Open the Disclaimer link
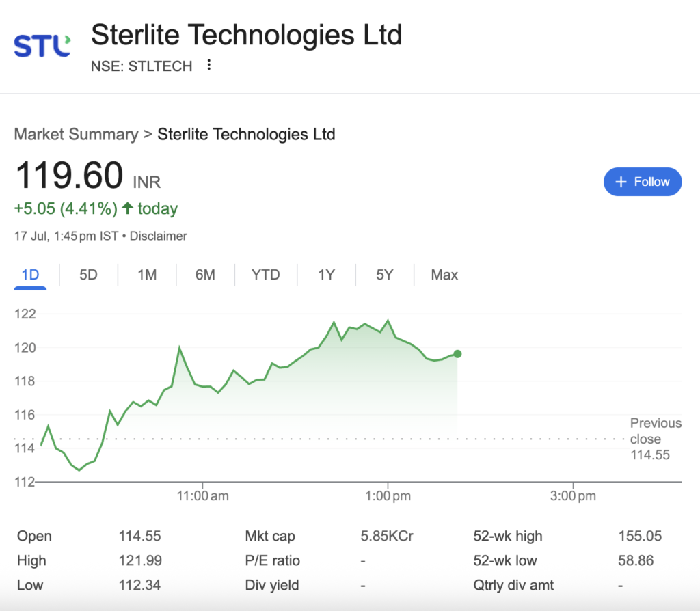Image resolution: width=700 pixels, height=611 pixels. tap(158, 236)
